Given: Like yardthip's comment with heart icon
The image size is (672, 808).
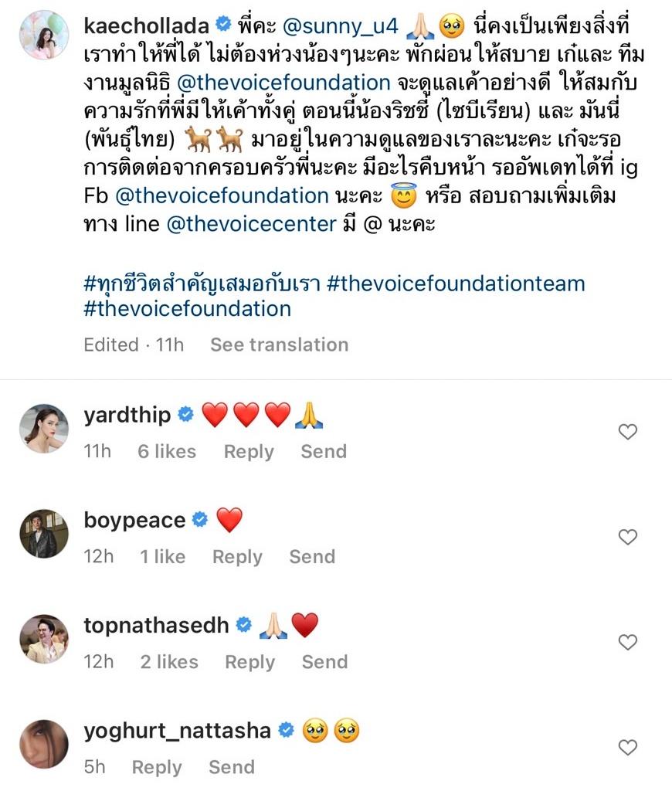Looking at the screenshot, I should pyautogui.click(x=628, y=432).
